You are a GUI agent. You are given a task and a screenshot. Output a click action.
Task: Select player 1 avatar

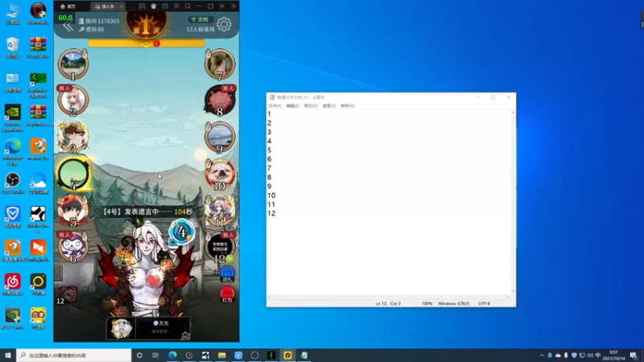(73, 64)
